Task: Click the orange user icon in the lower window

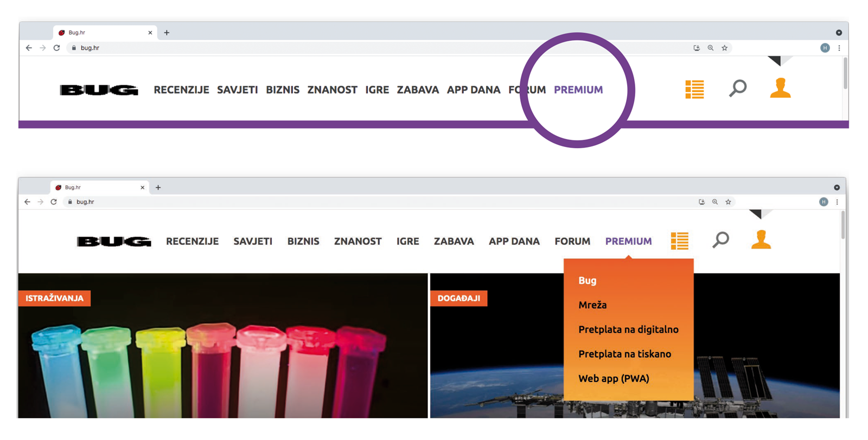Action: tap(761, 239)
